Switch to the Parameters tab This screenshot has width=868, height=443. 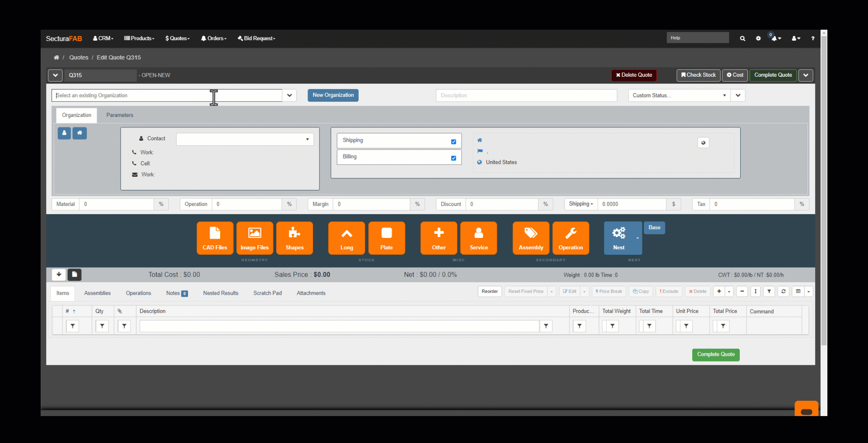click(120, 115)
